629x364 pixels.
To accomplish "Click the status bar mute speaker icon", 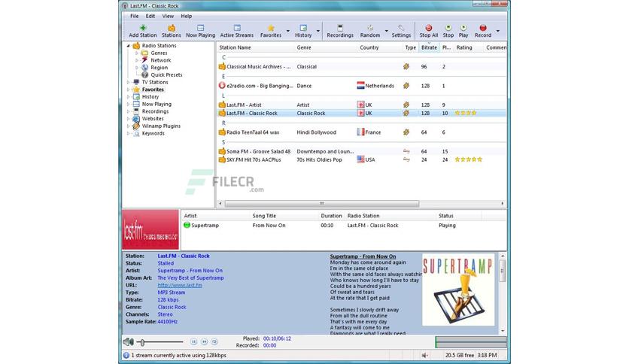I will point(425,355).
